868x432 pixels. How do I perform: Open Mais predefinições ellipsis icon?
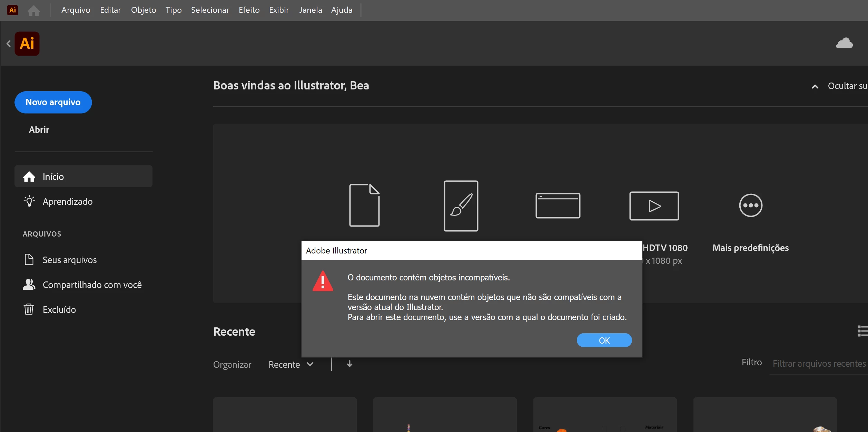tap(750, 205)
